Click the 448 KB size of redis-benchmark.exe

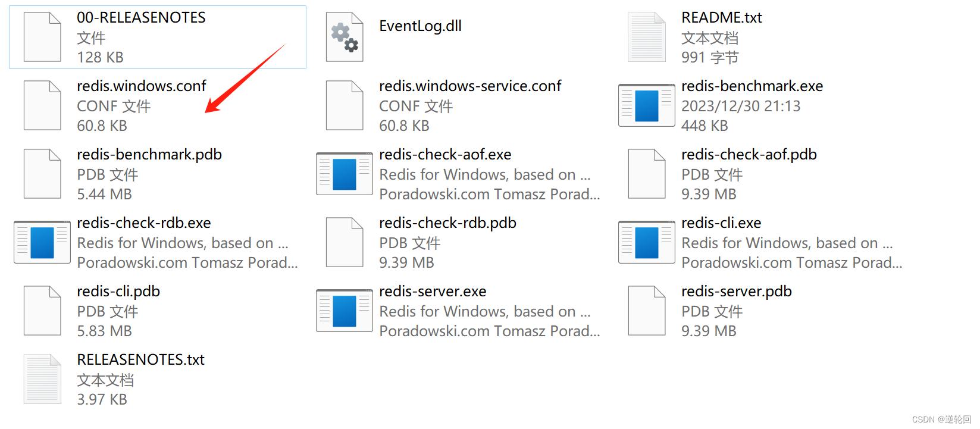705,126
